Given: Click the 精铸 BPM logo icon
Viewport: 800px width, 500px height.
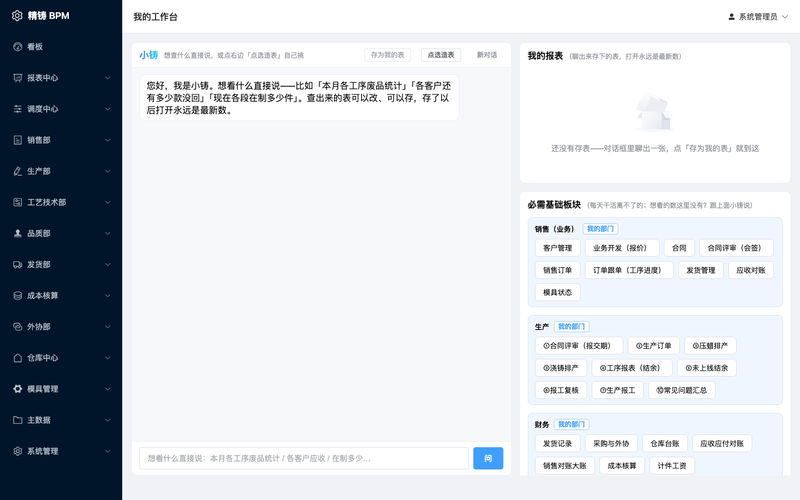Looking at the screenshot, I should click(x=17, y=16).
